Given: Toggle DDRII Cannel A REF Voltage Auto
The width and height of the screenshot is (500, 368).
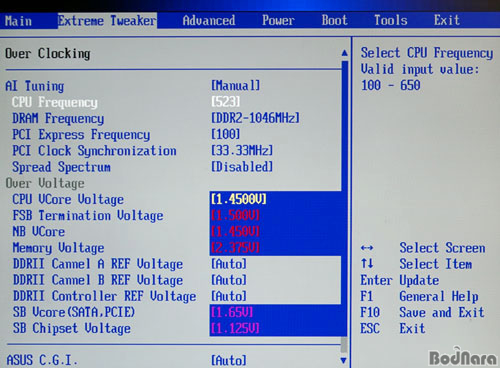Looking at the screenshot, I should pos(229,264).
